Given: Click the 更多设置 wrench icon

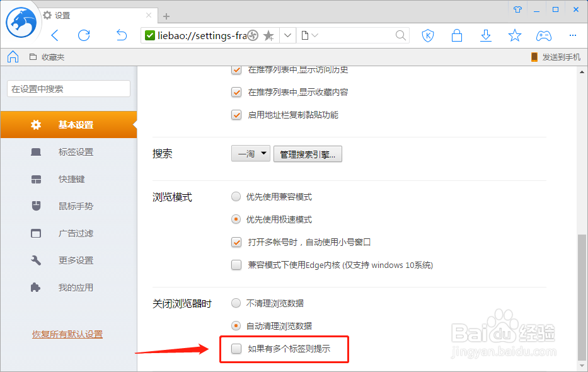Looking at the screenshot, I should 36,260.
